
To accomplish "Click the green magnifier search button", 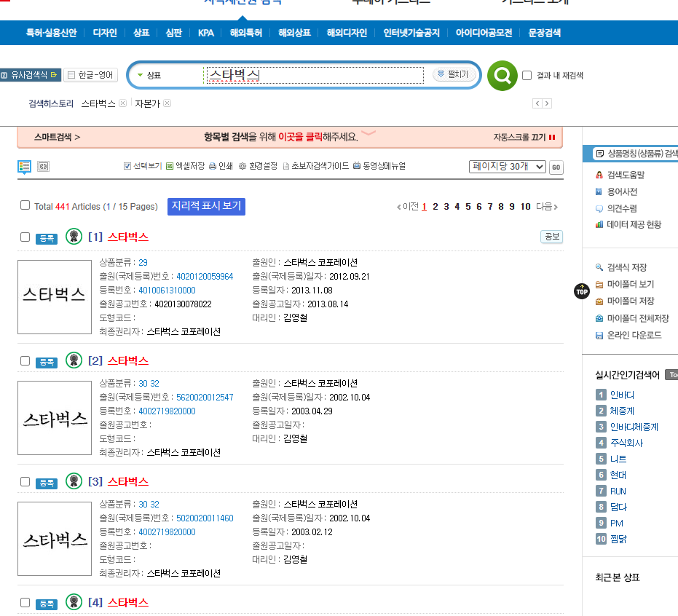I will [502, 76].
